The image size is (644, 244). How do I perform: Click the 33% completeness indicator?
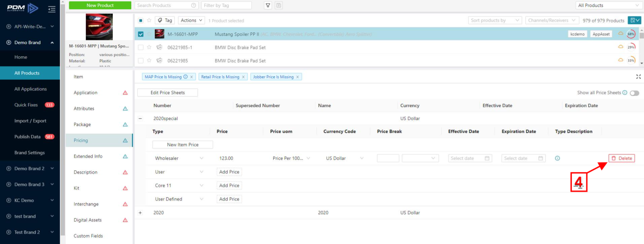click(x=631, y=60)
